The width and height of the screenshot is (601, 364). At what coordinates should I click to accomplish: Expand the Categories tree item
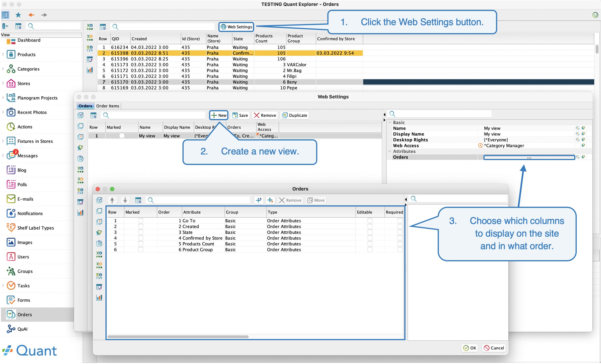pos(3,69)
